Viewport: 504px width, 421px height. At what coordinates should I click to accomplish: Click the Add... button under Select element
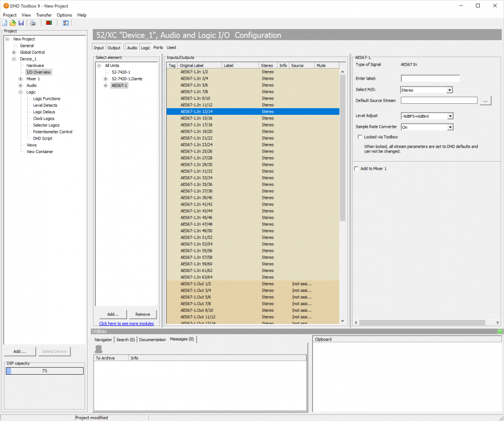coord(113,314)
